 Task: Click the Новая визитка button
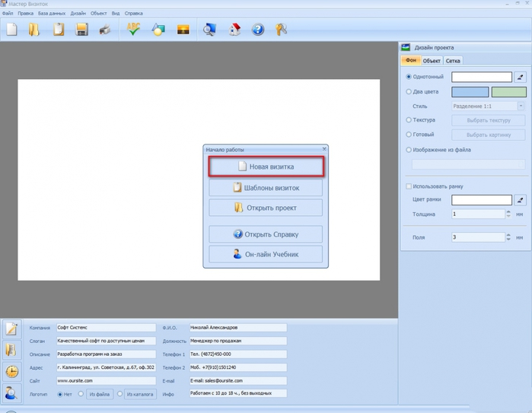pyautogui.click(x=266, y=167)
